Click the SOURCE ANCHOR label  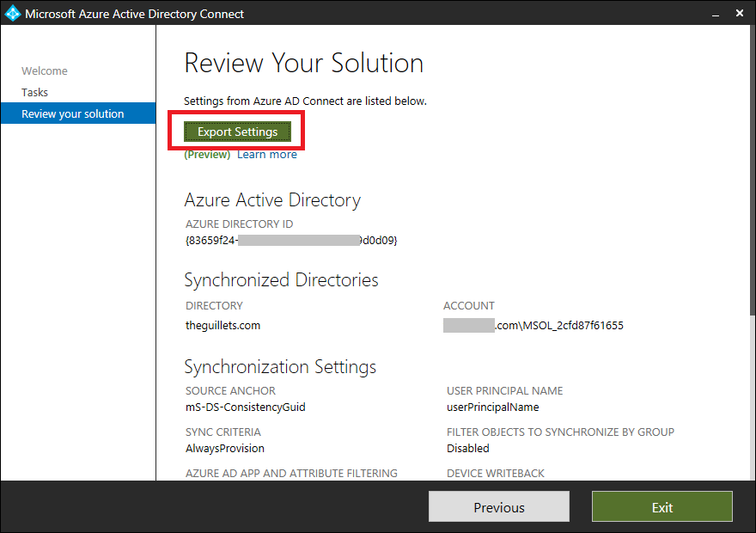pyautogui.click(x=230, y=390)
